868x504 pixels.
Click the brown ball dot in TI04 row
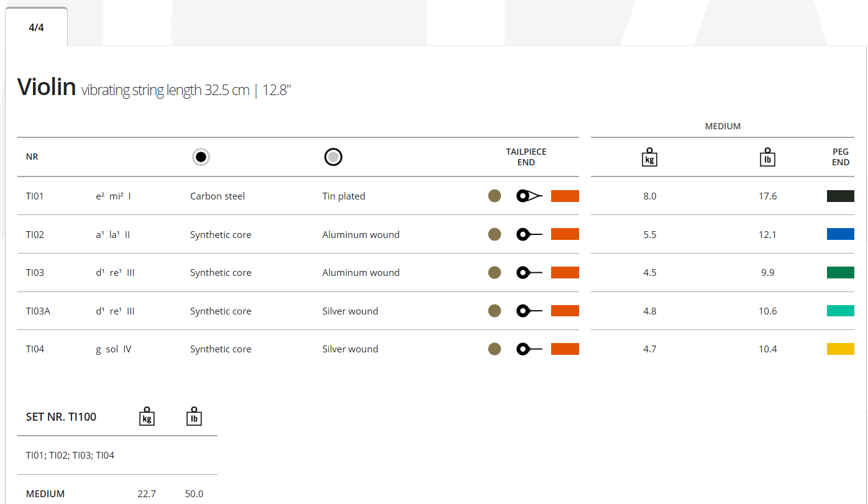[x=495, y=349]
